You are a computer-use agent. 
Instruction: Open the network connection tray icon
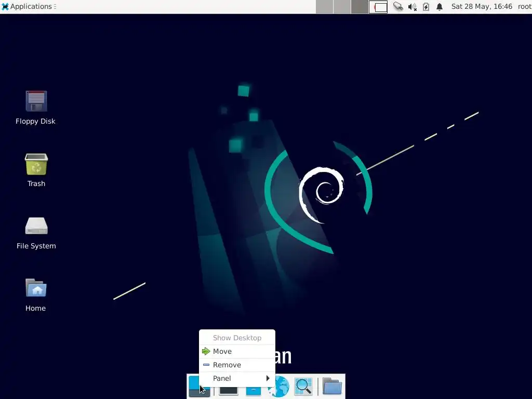tap(398, 6)
